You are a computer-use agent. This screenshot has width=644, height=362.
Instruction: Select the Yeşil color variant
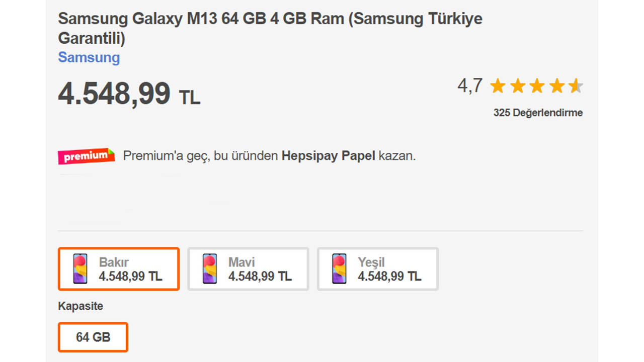(x=377, y=268)
